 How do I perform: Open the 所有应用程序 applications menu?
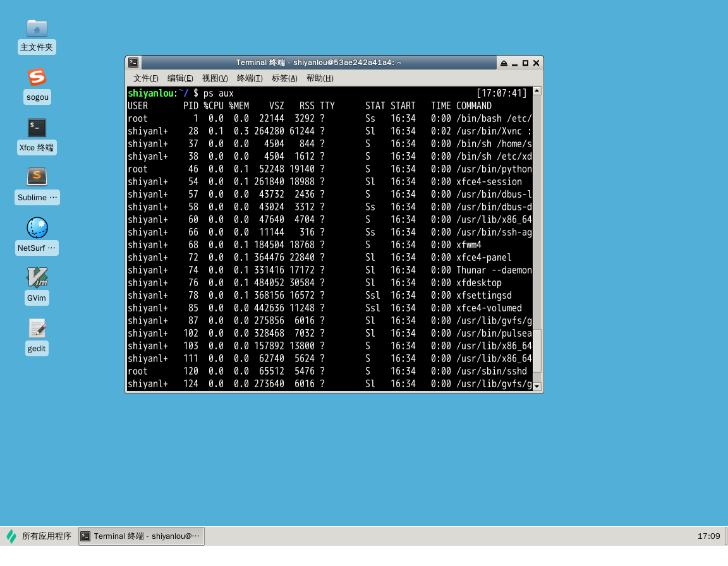point(39,536)
